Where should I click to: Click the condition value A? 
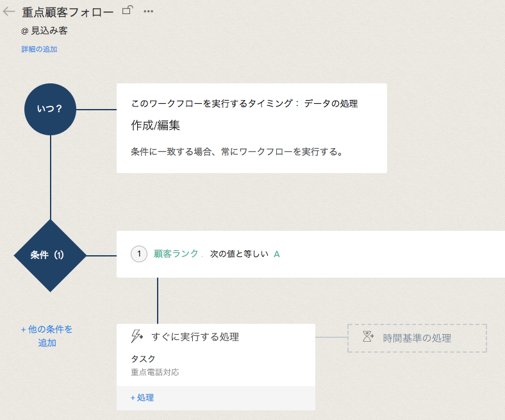click(x=277, y=255)
